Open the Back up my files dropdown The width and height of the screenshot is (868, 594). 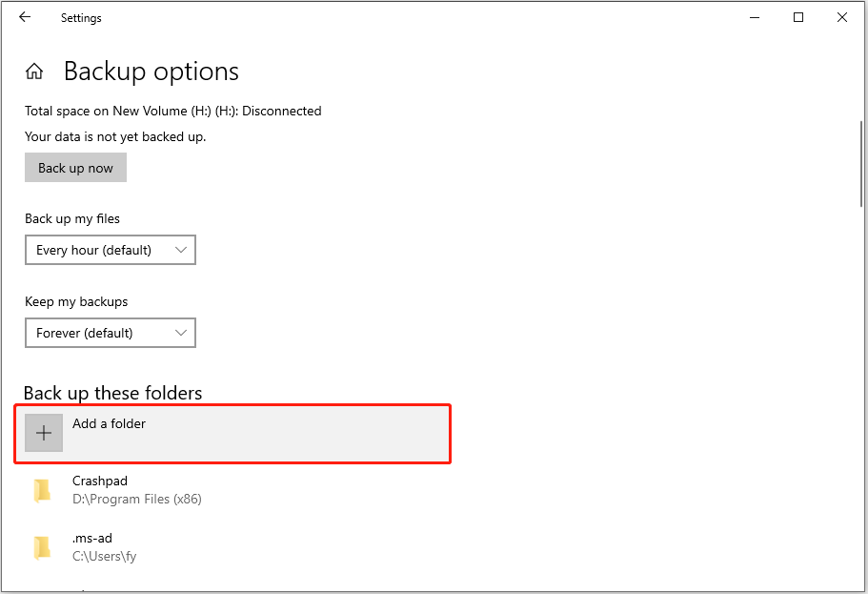pos(110,249)
